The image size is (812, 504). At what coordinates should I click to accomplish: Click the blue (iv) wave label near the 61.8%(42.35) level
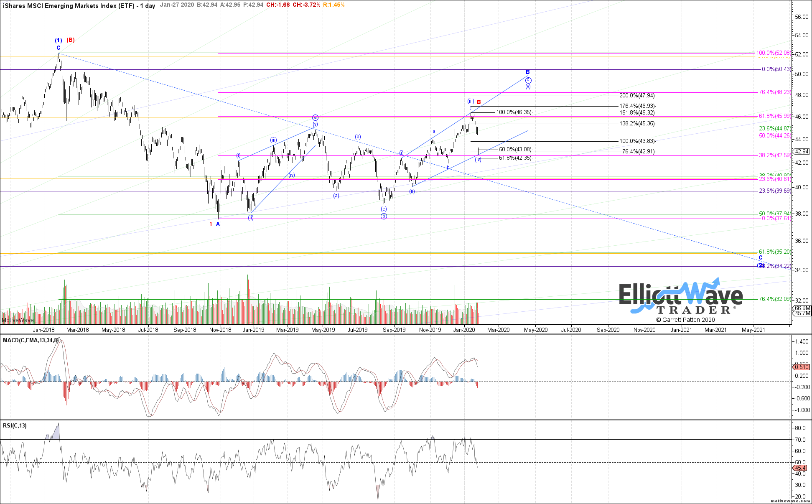click(x=478, y=160)
